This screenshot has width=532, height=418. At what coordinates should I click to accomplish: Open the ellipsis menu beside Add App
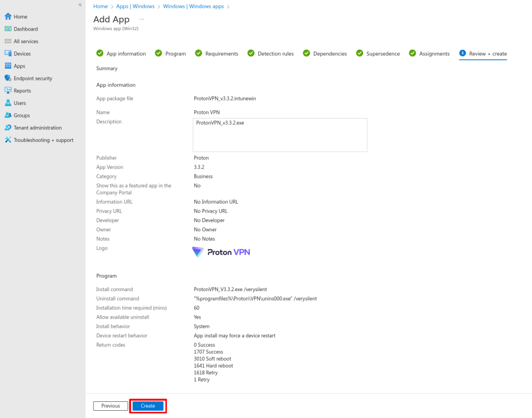142,19
